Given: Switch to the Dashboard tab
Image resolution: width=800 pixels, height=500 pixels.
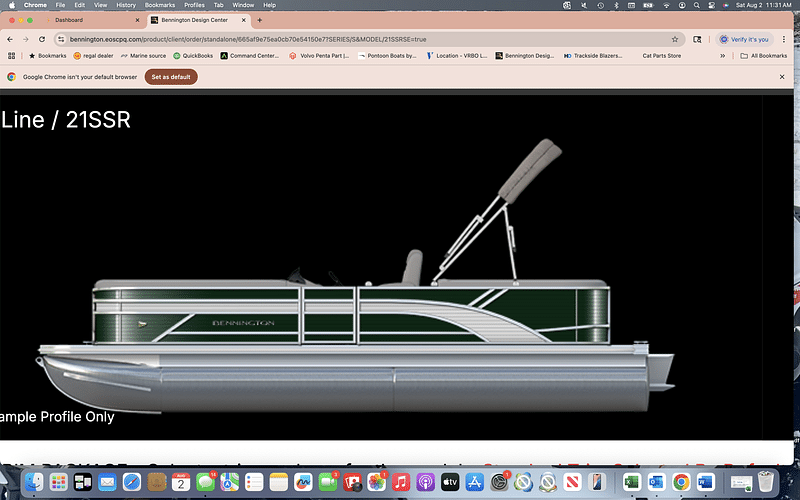Looking at the screenshot, I should [92, 20].
